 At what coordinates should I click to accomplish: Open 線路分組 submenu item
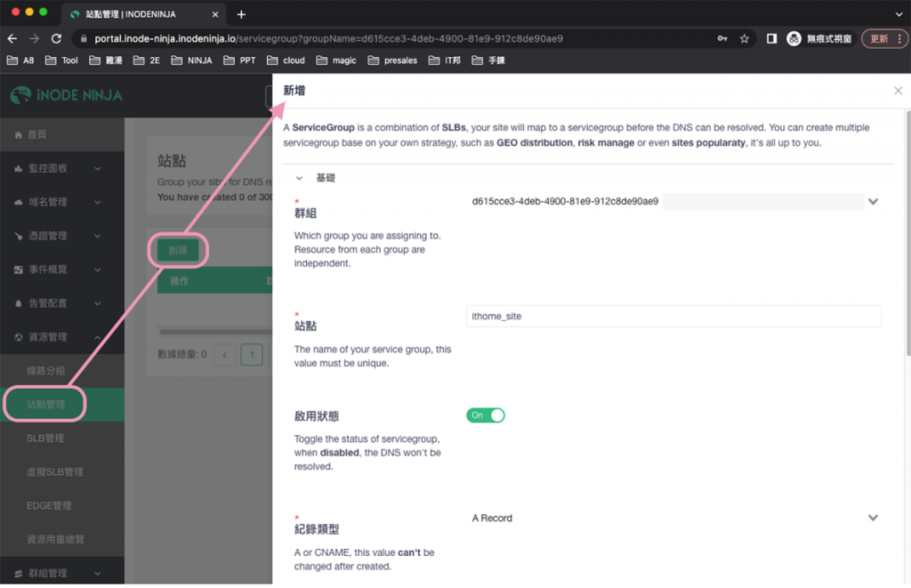click(62, 371)
